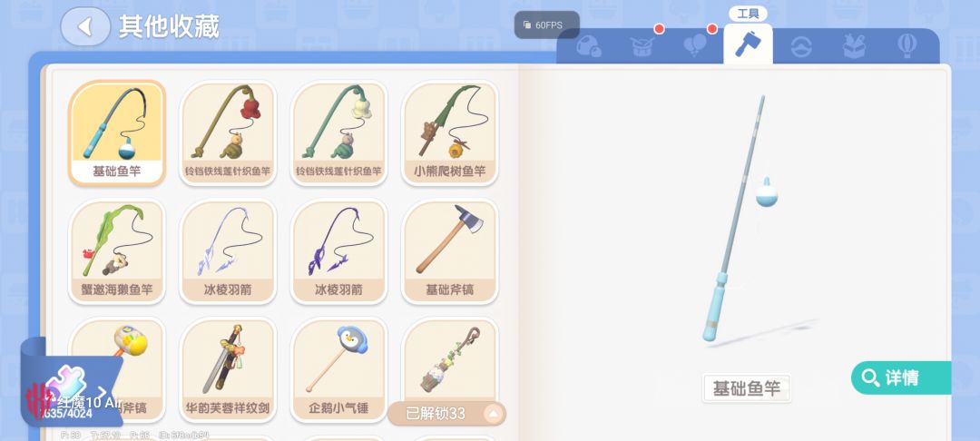Screen dimensions: 980x441
Task: Click the 详情 details button
Action: pyautogui.click(x=901, y=377)
